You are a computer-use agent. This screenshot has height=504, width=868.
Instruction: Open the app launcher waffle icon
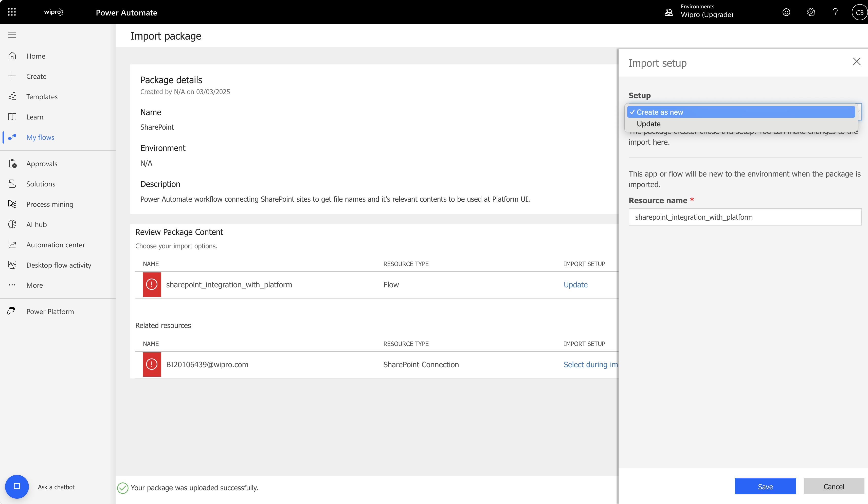coord(12,12)
